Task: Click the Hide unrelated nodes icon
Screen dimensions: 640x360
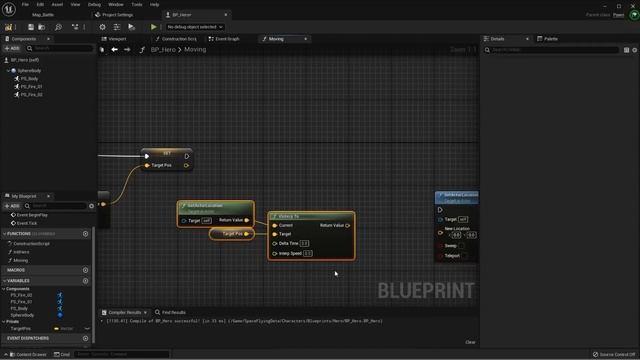Action: [x=75, y=27]
